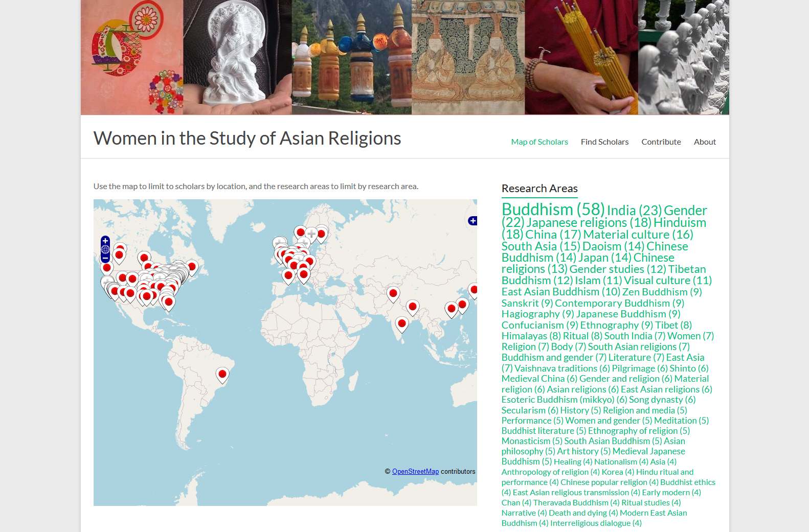
Task: Filter by Japanese religions (18)
Action: (589, 223)
